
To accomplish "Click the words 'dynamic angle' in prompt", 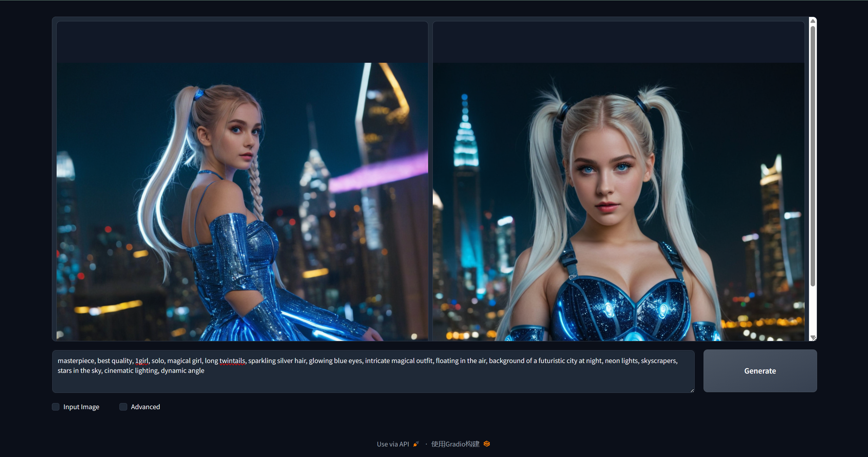I will [x=182, y=370].
